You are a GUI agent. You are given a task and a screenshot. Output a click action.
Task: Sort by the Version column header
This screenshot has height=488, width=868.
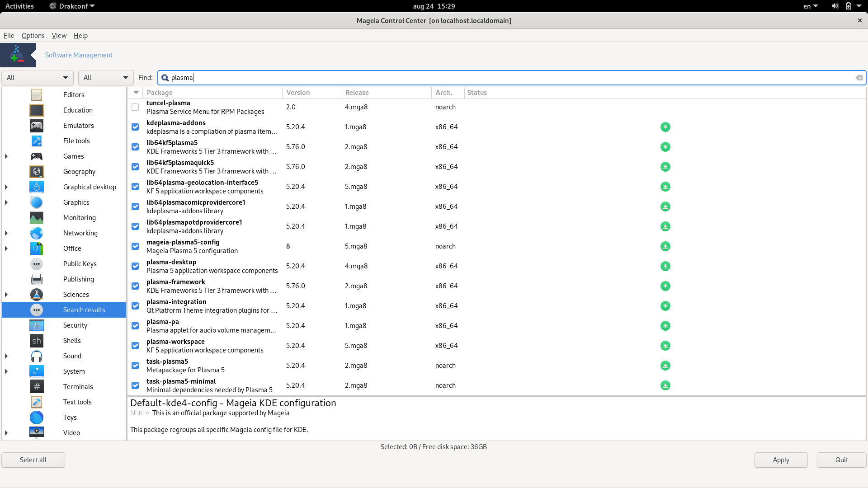pyautogui.click(x=311, y=93)
